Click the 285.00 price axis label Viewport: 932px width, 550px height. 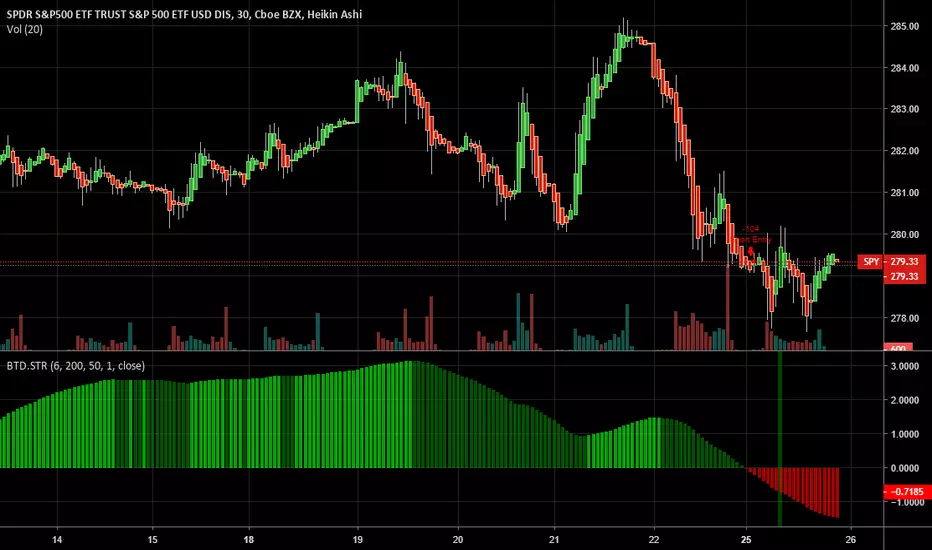[x=904, y=26]
